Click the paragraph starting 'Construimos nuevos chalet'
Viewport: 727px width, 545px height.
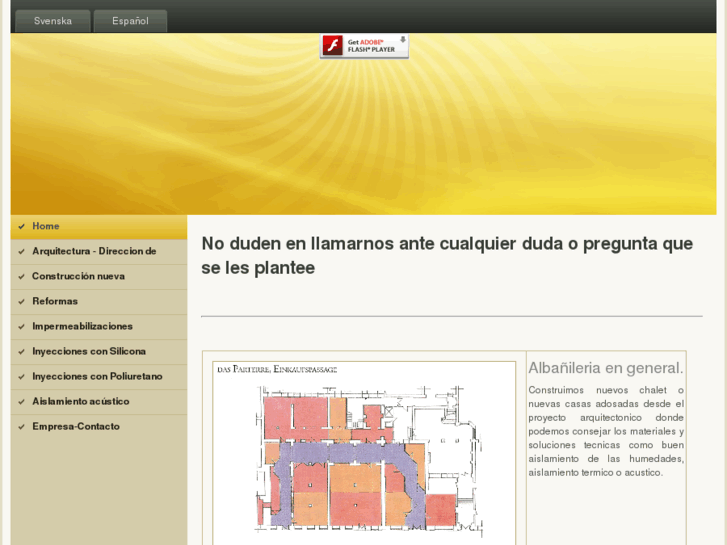pos(606,432)
